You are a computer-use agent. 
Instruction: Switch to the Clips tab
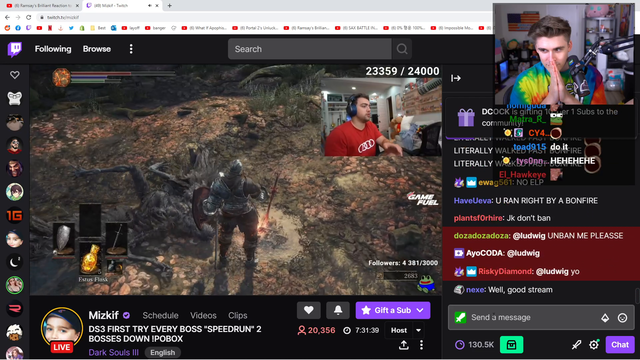238,316
